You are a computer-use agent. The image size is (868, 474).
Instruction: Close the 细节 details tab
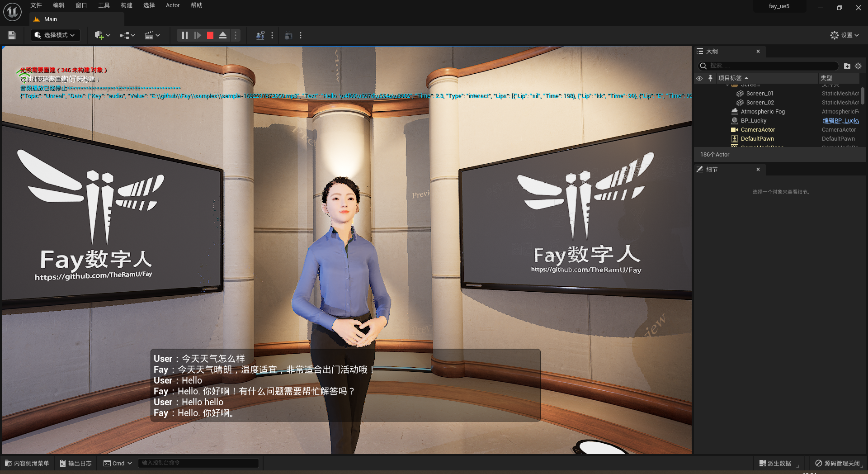[x=758, y=170]
